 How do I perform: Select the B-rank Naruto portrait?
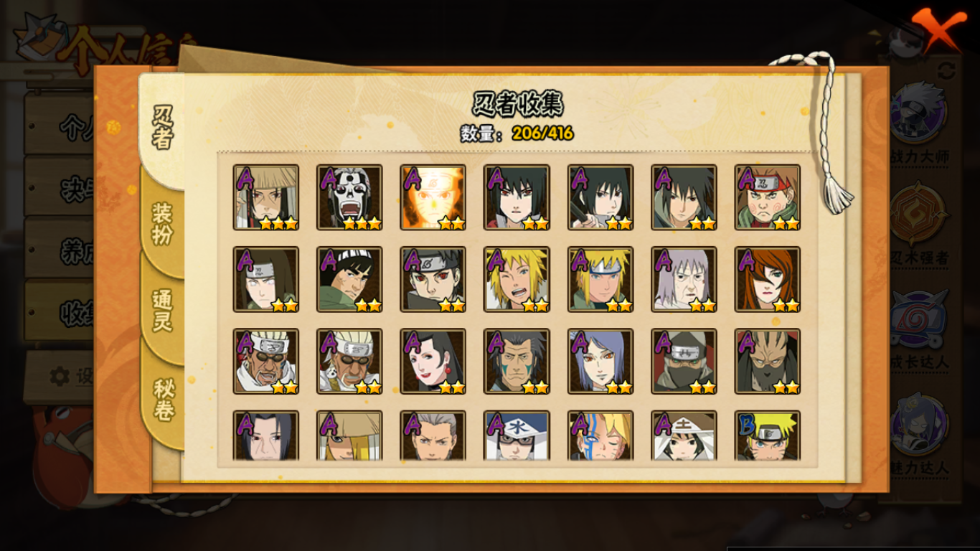tap(767, 435)
